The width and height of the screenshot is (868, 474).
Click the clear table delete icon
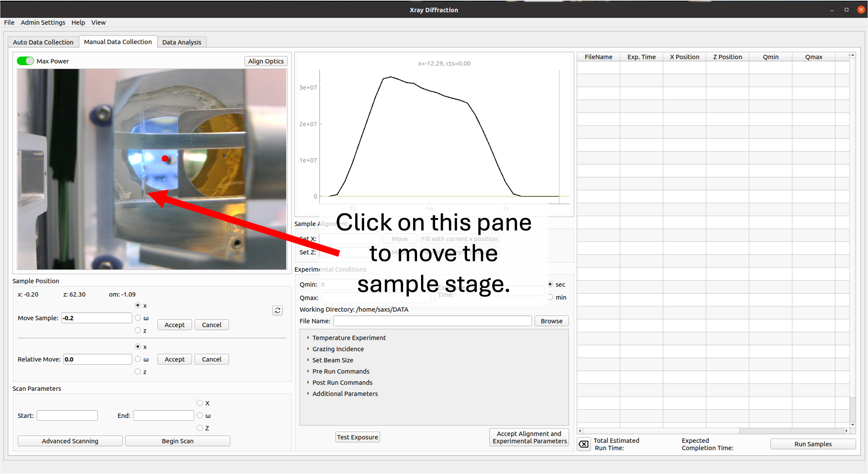click(x=584, y=444)
